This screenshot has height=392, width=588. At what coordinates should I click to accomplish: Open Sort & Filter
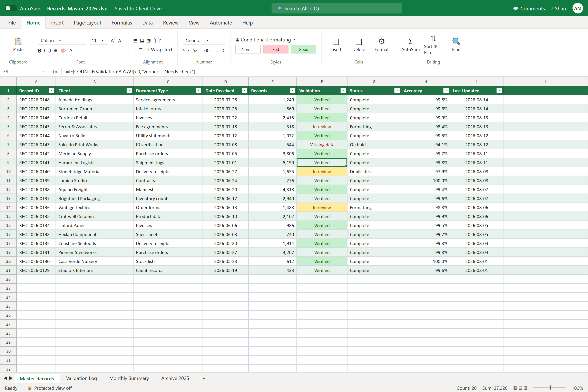tap(433, 45)
